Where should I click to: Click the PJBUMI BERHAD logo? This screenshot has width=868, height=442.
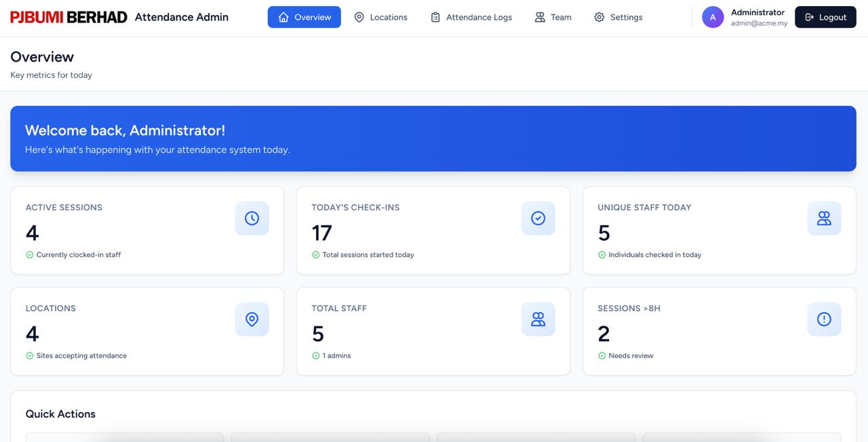click(68, 17)
